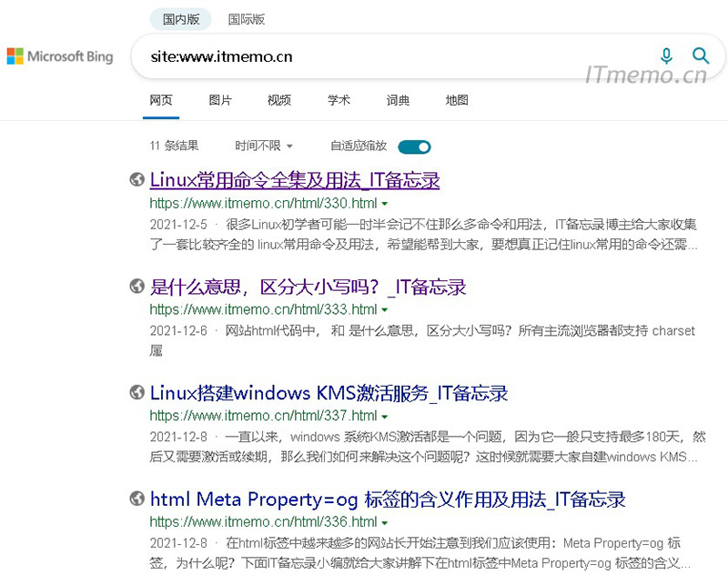Viewport: 728px width, 585px height.
Task: Click globe icon beside KMS激活服务 result
Action: pyautogui.click(x=137, y=392)
